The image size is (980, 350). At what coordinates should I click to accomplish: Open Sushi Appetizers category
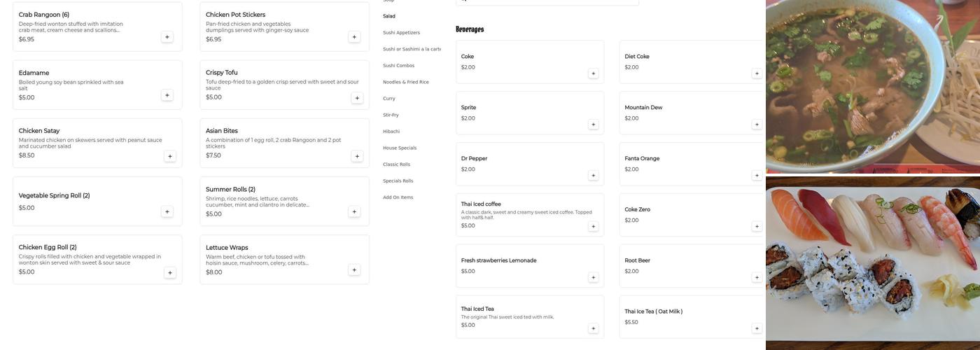(x=401, y=33)
